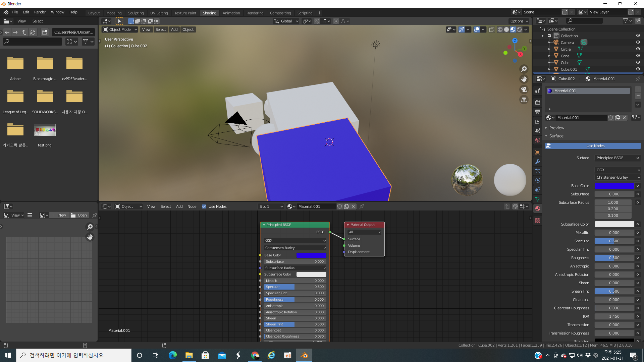Select the test.png thumbnail
Viewport: 644px width, 362px height.
point(45,130)
